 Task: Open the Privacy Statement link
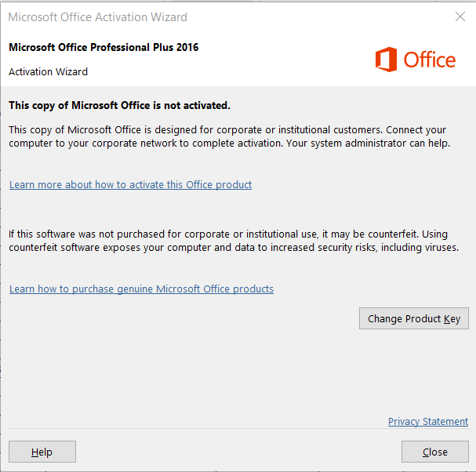pyautogui.click(x=427, y=422)
